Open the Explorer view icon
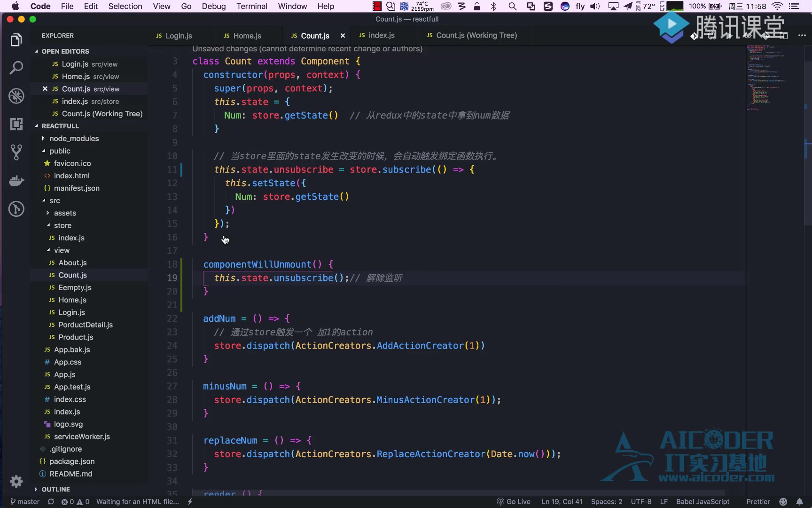Viewport: 812px width, 508px height. pos(16,40)
